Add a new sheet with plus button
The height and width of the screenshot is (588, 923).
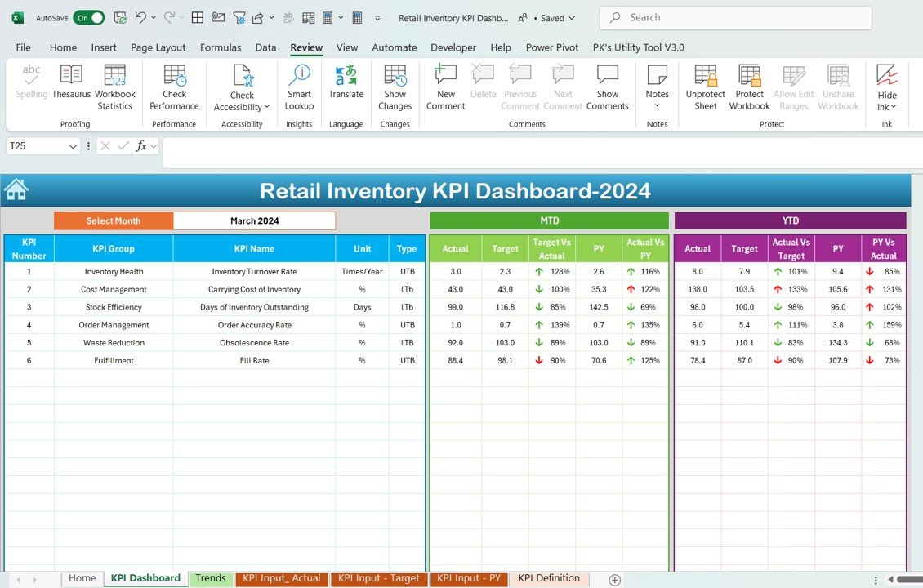click(x=614, y=580)
